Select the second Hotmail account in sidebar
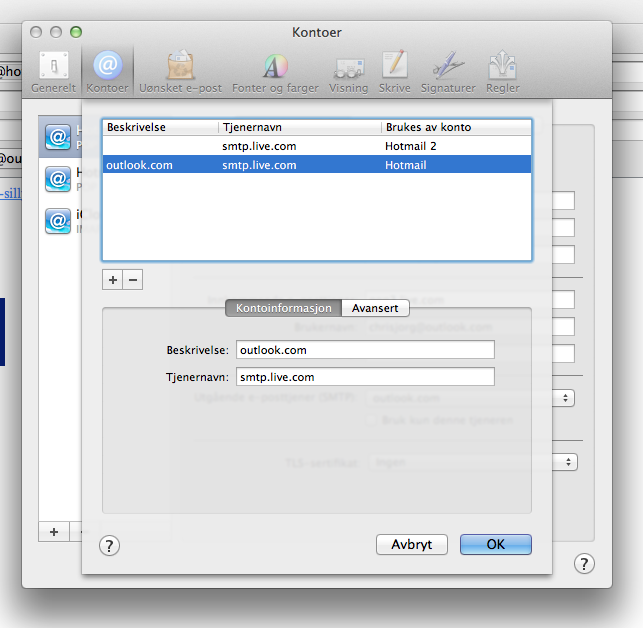 58,179
